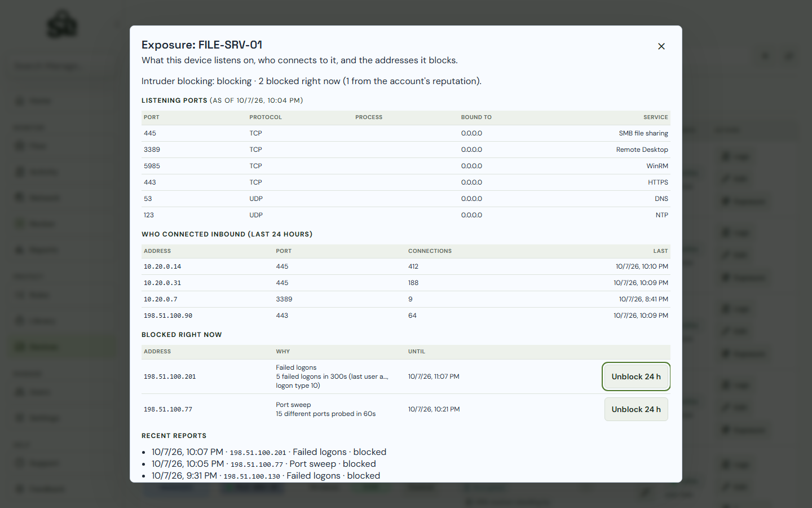Viewport: 812px width, 508px height.
Task: Select port 5985 listening row
Action: (x=406, y=166)
